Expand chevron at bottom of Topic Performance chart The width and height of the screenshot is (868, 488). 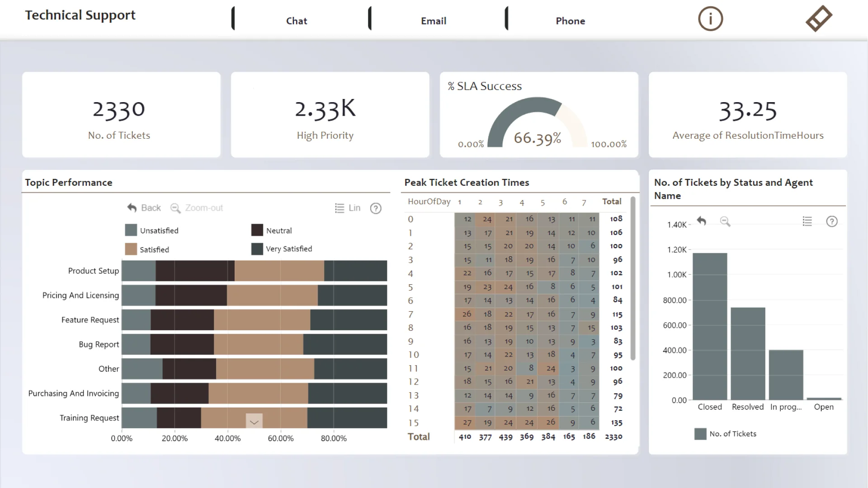pyautogui.click(x=254, y=422)
